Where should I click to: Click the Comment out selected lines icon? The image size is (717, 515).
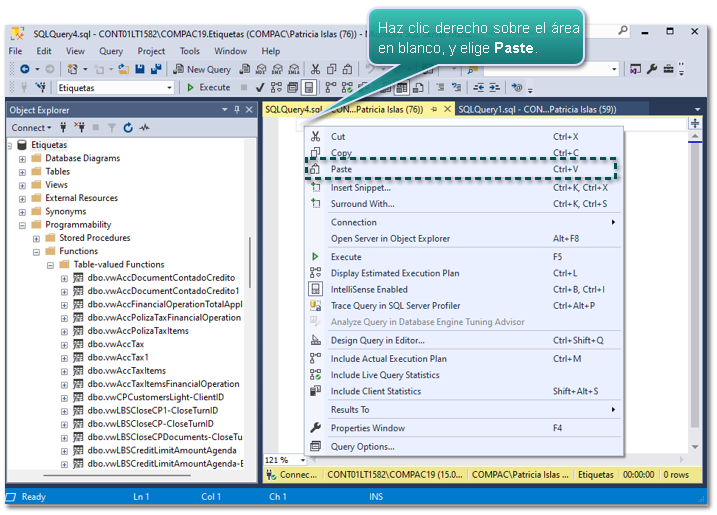click(440, 87)
